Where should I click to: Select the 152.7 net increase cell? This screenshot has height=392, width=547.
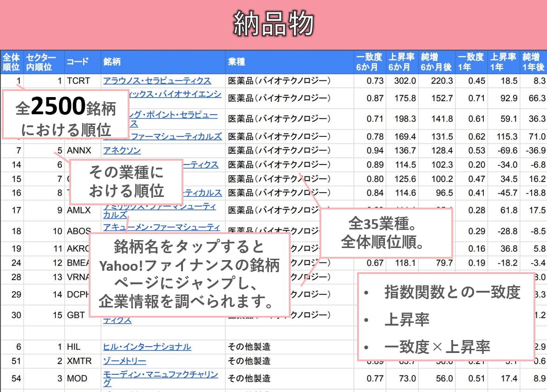(436, 98)
